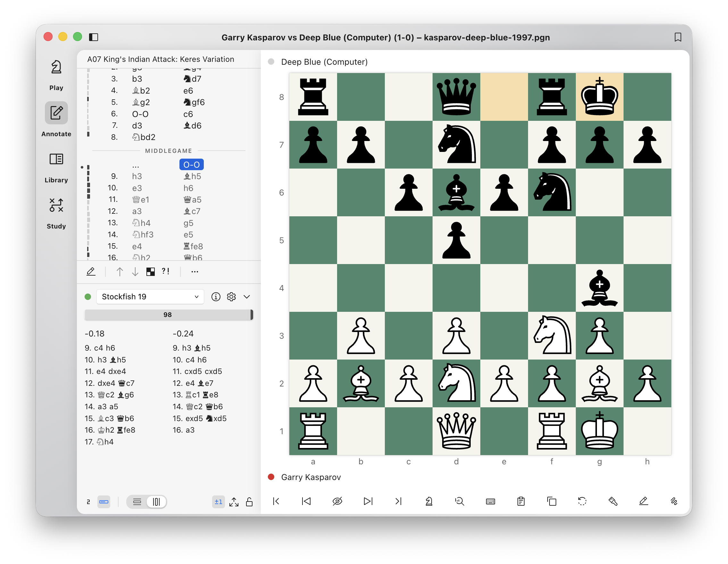Screen dimensions: 728x564
Task: Toggle the ±1 evaluation display button
Action: pyautogui.click(x=218, y=502)
